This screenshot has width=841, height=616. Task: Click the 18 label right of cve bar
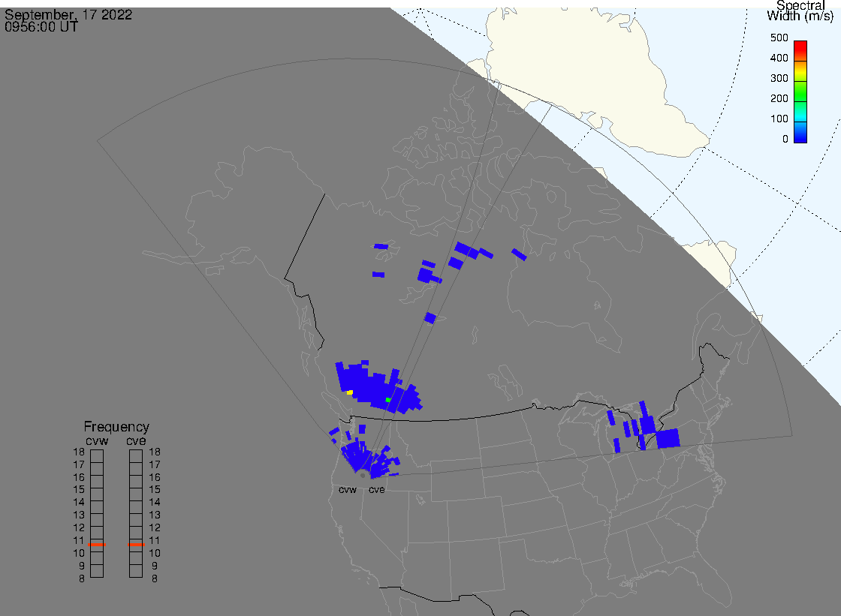pyautogui.click(x=155, y=452)
